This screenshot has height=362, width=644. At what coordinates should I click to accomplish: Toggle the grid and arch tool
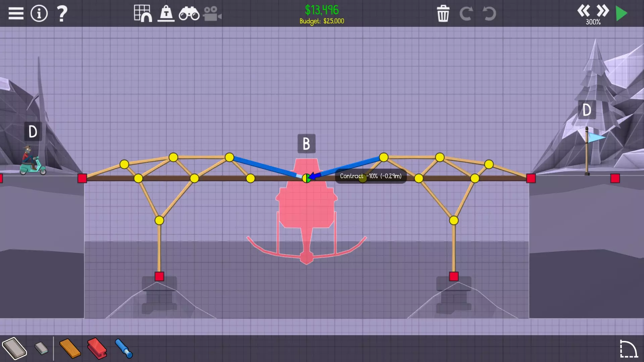pyautogui.click(x=143, y=13)
